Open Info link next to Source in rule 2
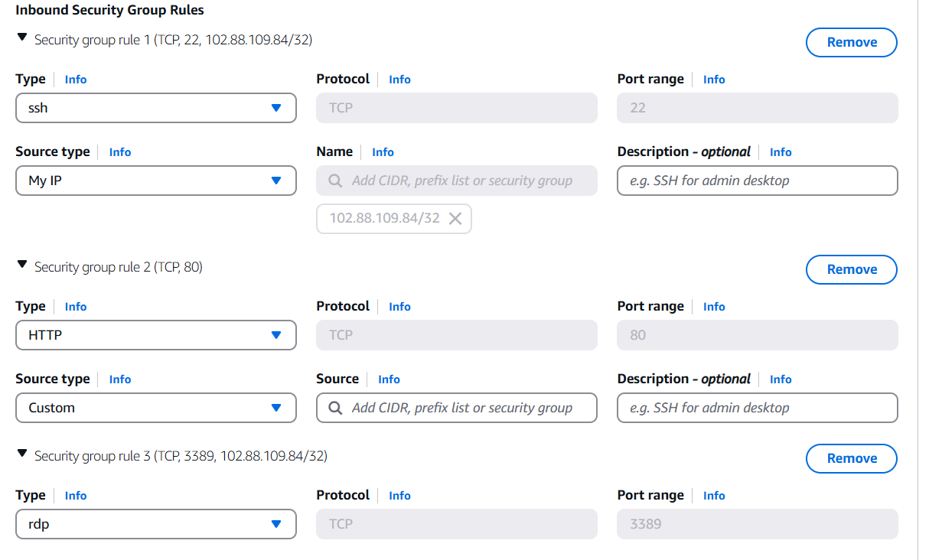 click(x=389, y=379)
